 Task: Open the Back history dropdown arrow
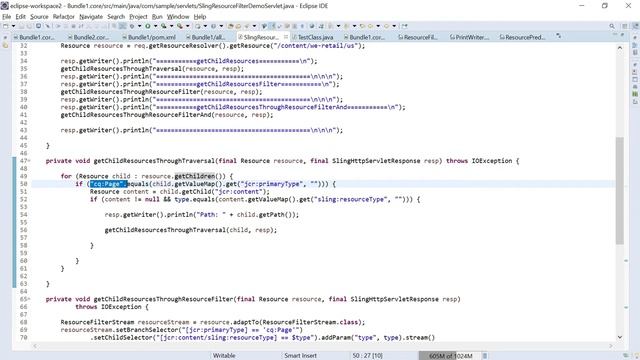coord(378,26)
